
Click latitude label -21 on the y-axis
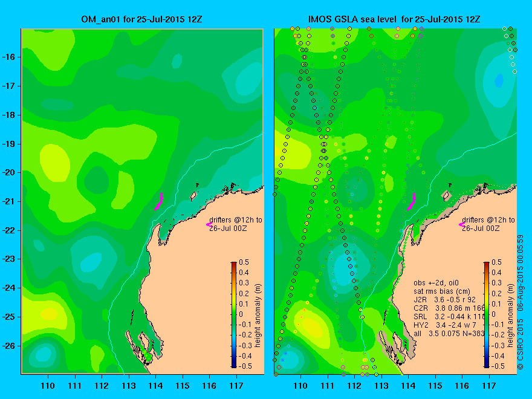pos(9,201)
